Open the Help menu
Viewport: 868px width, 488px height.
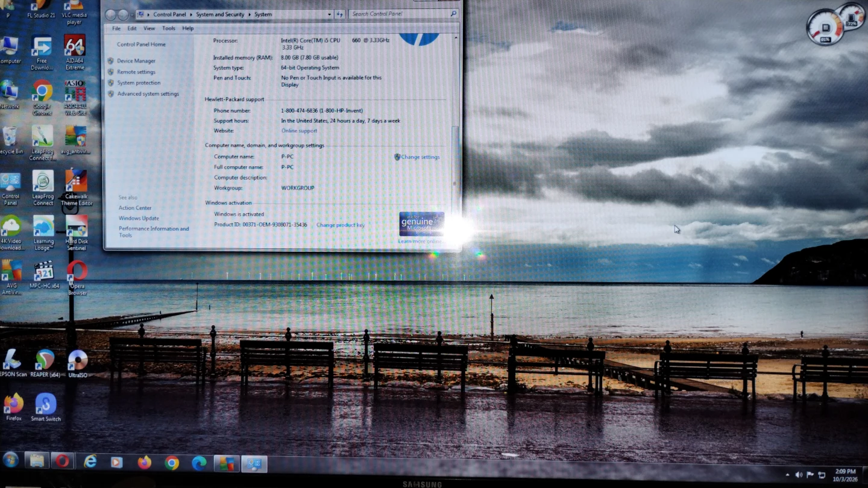188,28
